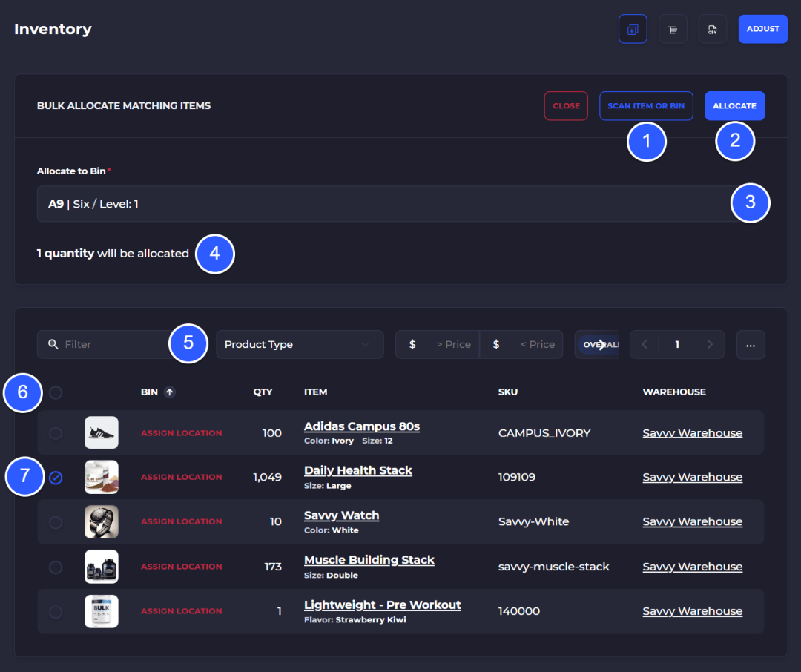
Task: Click quantity 173 cell
Action: pos(273,566)
